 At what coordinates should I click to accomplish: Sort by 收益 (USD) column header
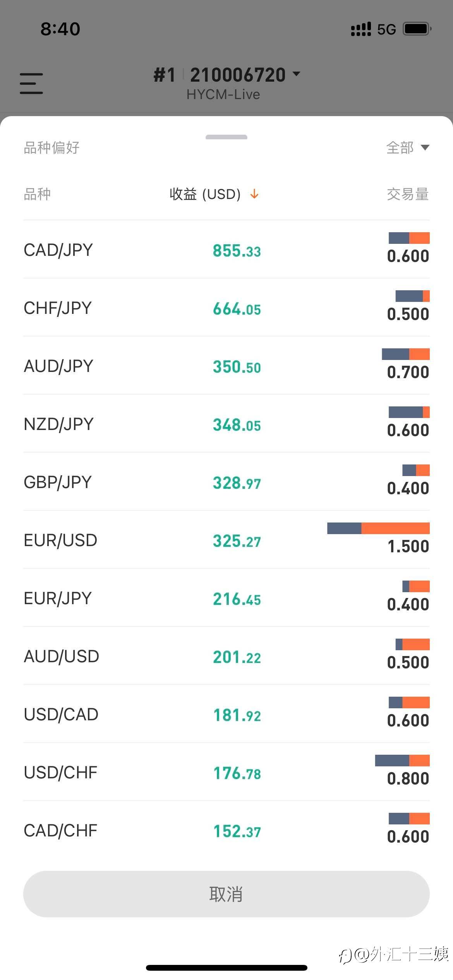(x=205, y=194)
